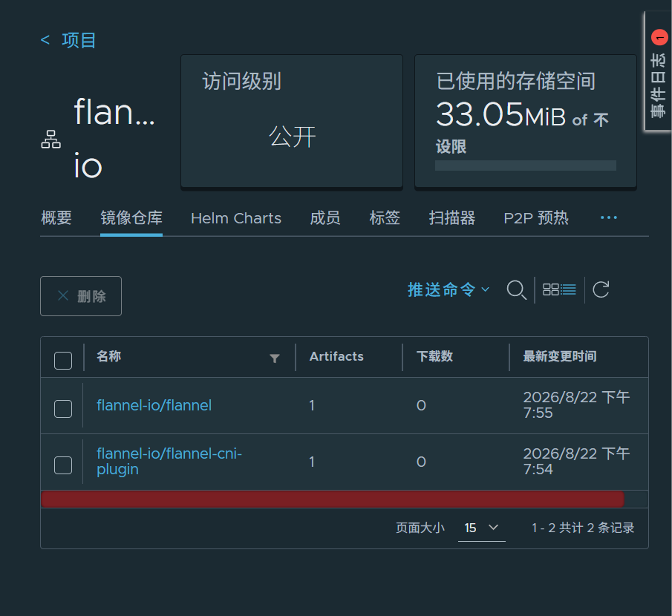This screenshot has width=672, height=616.
Task: Open the repository search magnifier
Action: coord(516,290)
